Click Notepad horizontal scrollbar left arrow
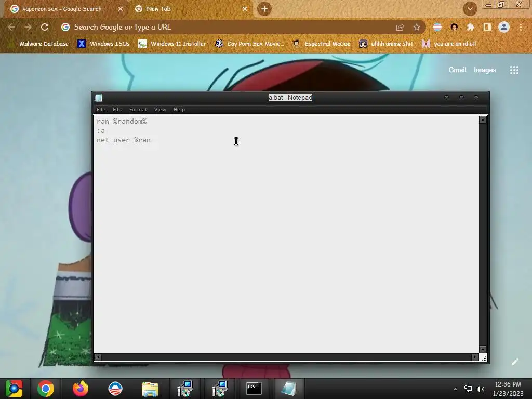The height and width of the screenshot is (399, 532). tap(98, 357)
